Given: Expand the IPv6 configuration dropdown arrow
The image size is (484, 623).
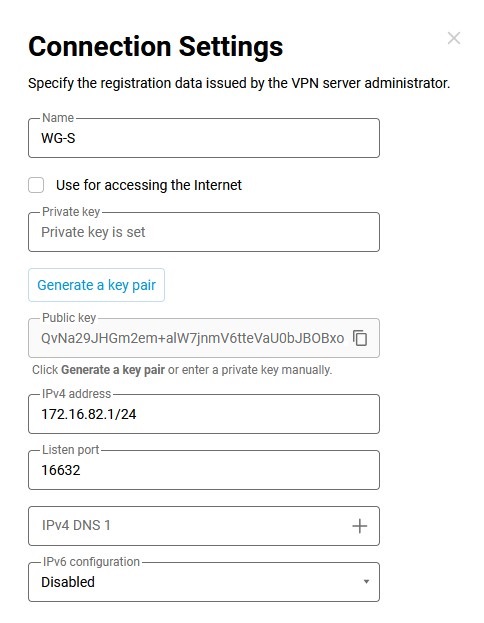Looking at the screenshot, I should [x=366, y=582].
